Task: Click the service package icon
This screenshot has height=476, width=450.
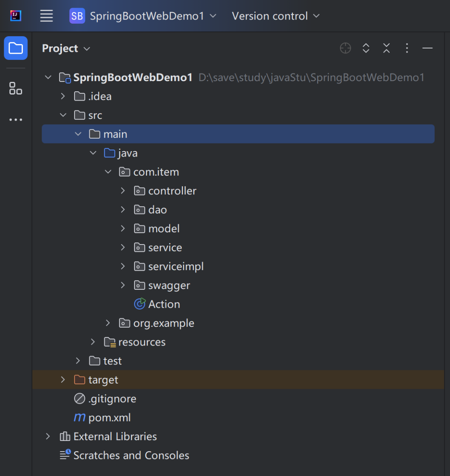Action: tap(139, 247)
